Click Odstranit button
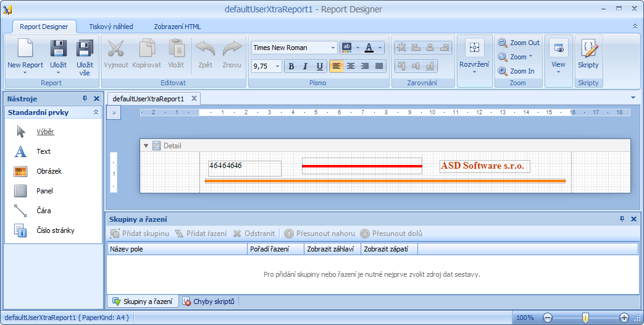The image size is (644, 325). [x=254, y=234]
